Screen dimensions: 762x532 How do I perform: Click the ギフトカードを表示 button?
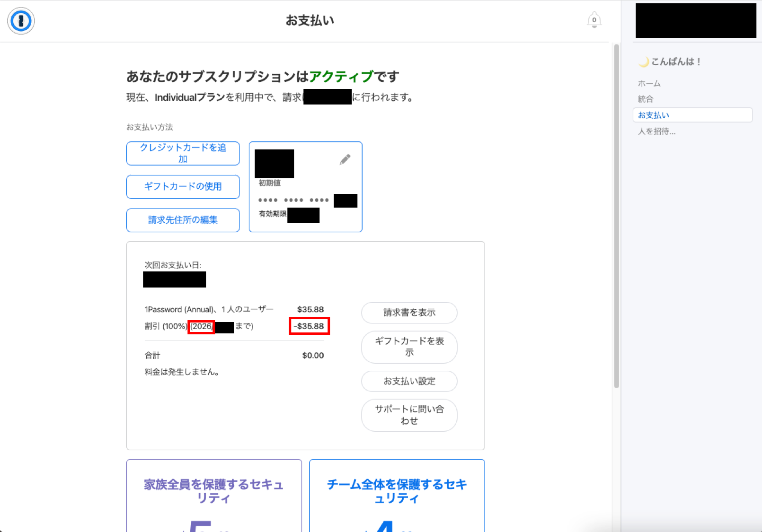[409, 347]
